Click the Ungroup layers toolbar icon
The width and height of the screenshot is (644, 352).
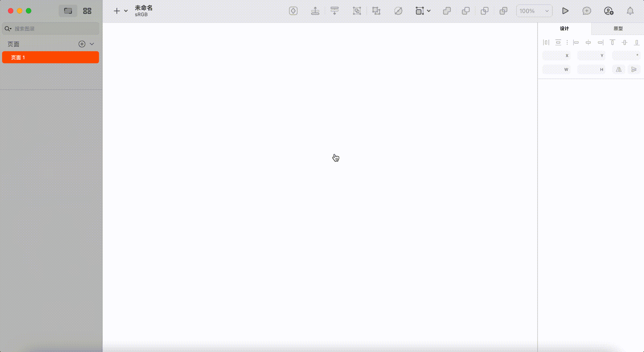click(x=376, y=11)
